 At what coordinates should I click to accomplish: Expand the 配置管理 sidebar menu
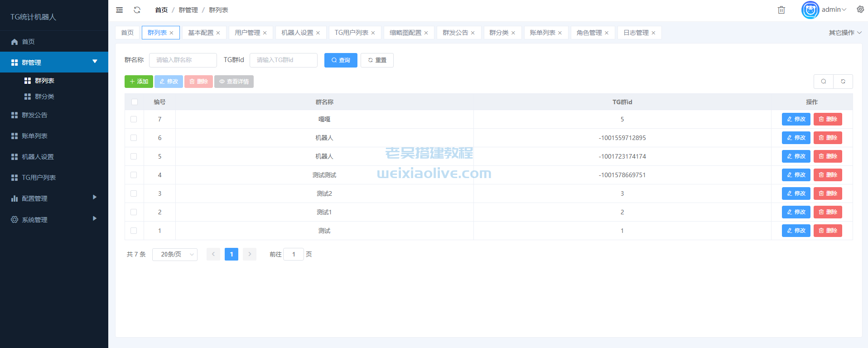[54, 198]
